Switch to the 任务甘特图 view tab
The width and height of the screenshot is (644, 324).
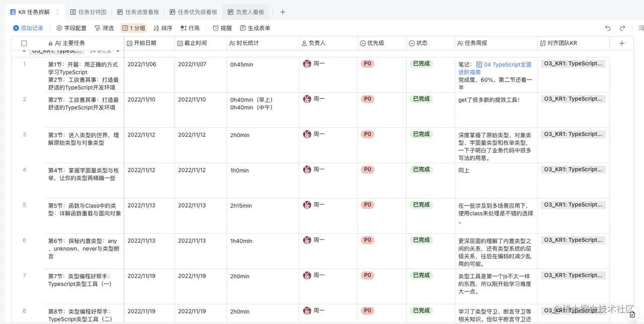point(91,11)
